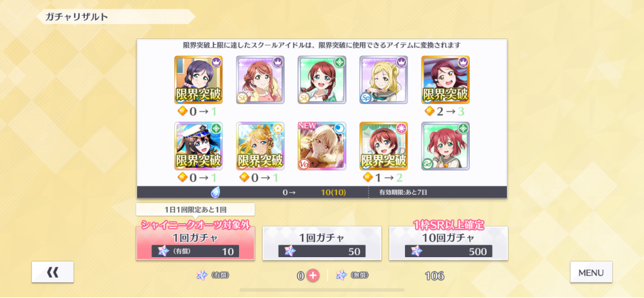Tap the pink-background Sk card in top row
This screenshot has width=644, height=298.
pyautogui.click(x=260, y=80)
